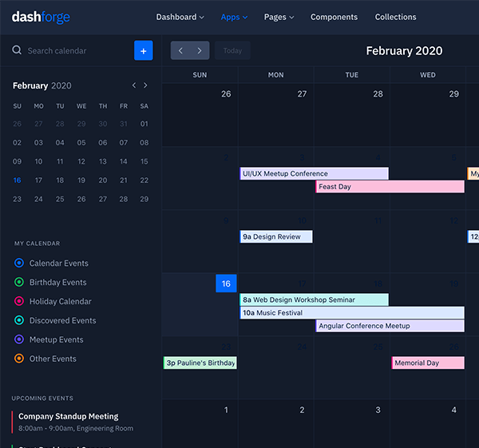Toggle Holiday Calendar filter
The height and width of the screenshot is (448, 479).
19,301
